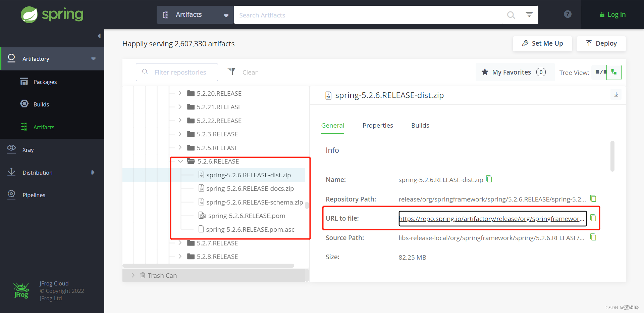644x313 pixels.
Task: Open Builds in sidebar
Action: click(41, 104)
